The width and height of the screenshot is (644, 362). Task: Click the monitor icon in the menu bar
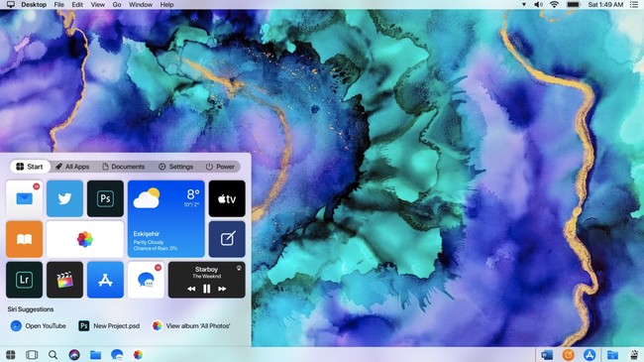tap(11, 5)
